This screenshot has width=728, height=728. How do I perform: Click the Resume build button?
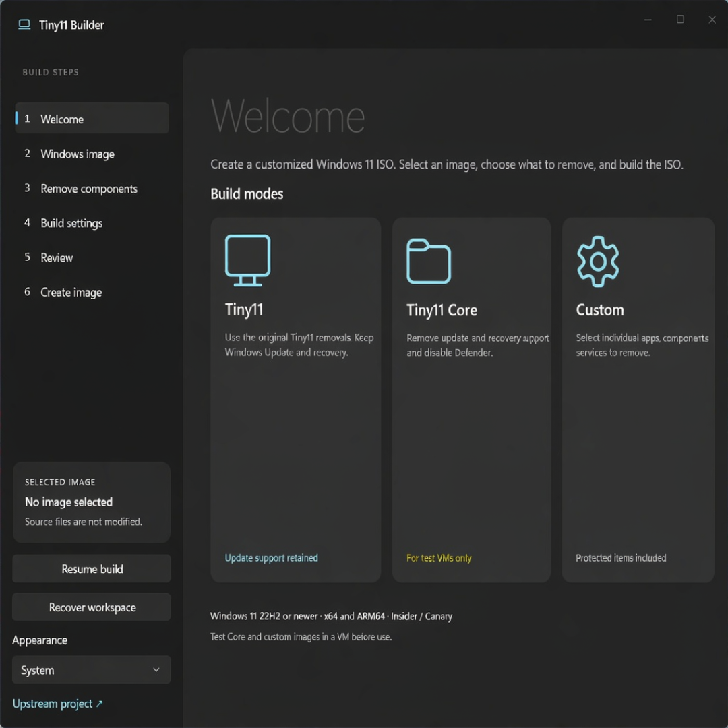92,569
